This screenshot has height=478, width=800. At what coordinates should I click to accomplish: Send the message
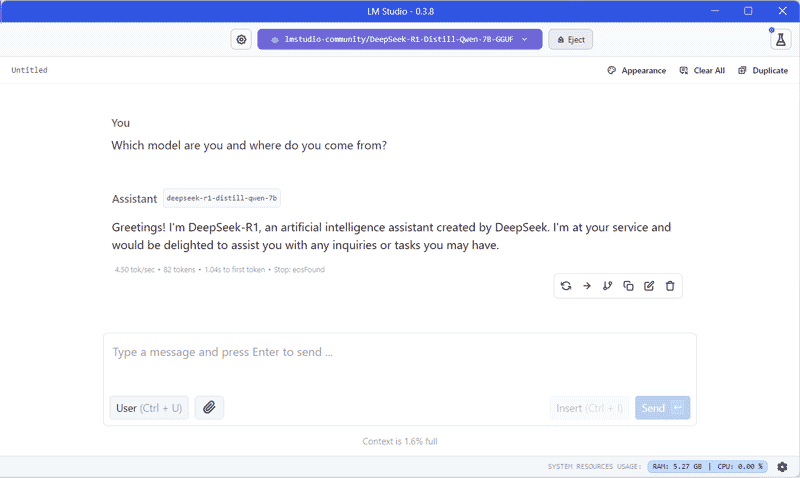click(662, 408)
